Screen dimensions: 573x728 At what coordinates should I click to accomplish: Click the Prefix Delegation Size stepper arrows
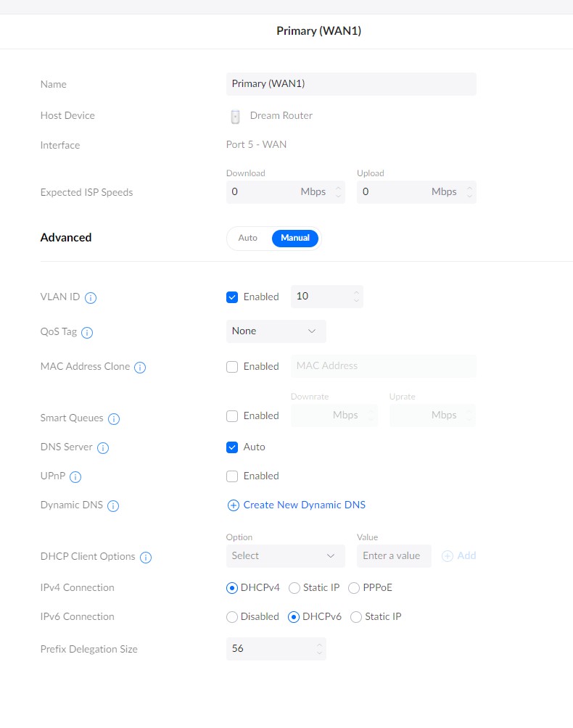click(x=319, y=649)
